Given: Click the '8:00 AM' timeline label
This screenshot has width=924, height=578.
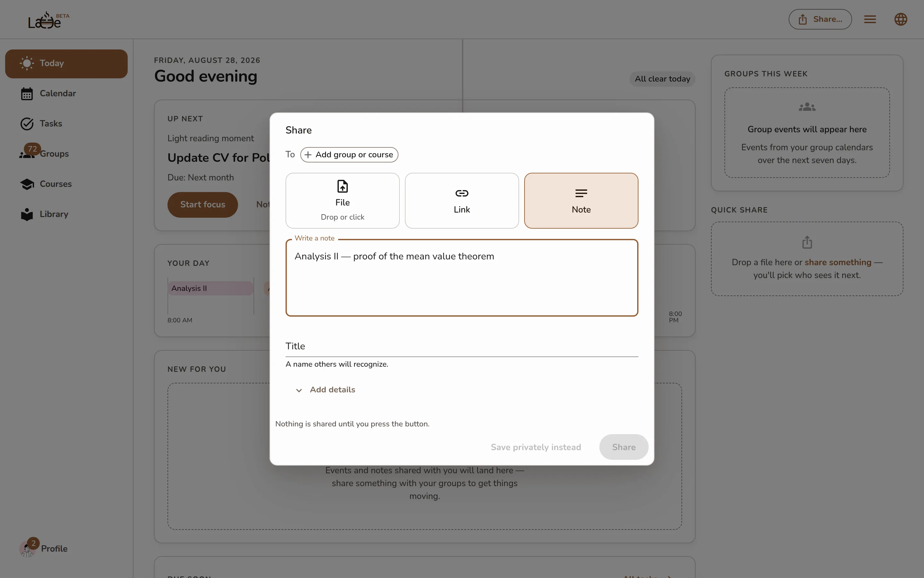Looking at the screenshot, I should [x=179, y=320].
